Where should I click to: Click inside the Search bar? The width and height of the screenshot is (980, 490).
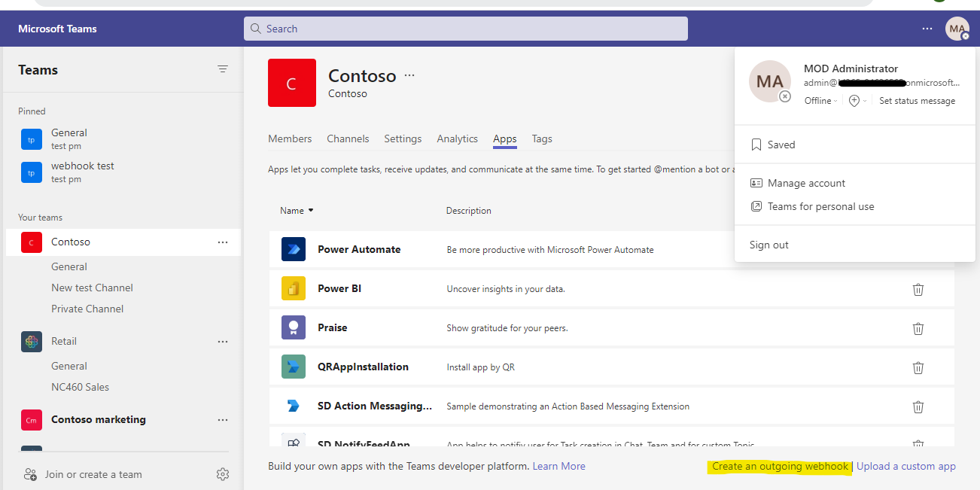click(x=464, y=28)
